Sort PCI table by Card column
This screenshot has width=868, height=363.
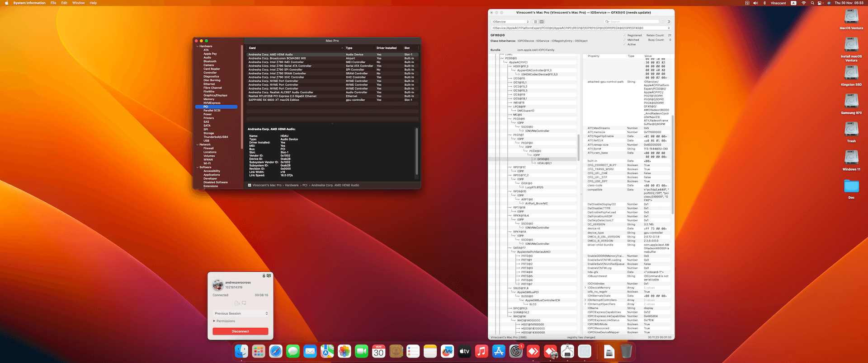[x=295, y=48]
